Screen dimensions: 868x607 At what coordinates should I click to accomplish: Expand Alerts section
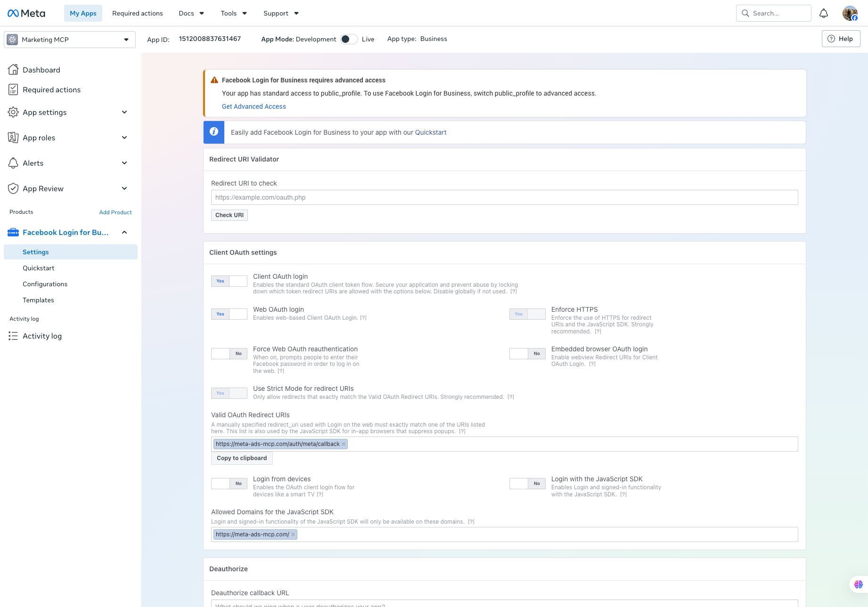(124, 163)
